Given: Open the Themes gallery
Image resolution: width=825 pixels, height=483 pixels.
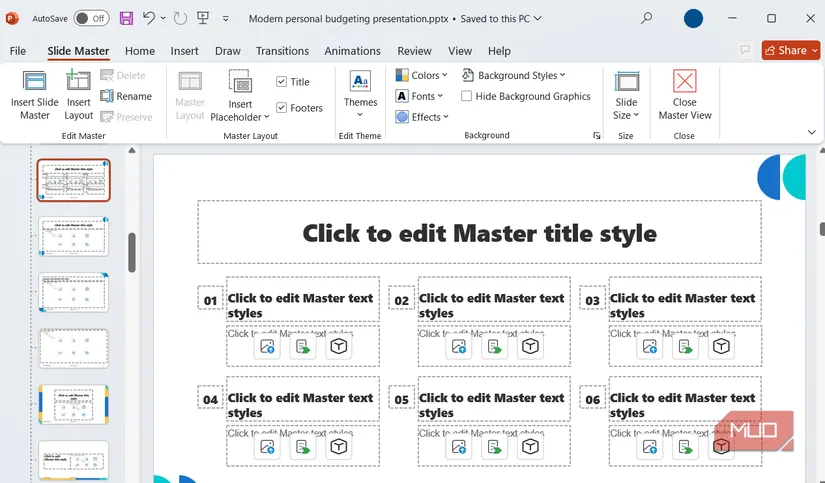Looking at the screenshot, I should [360, 90].
